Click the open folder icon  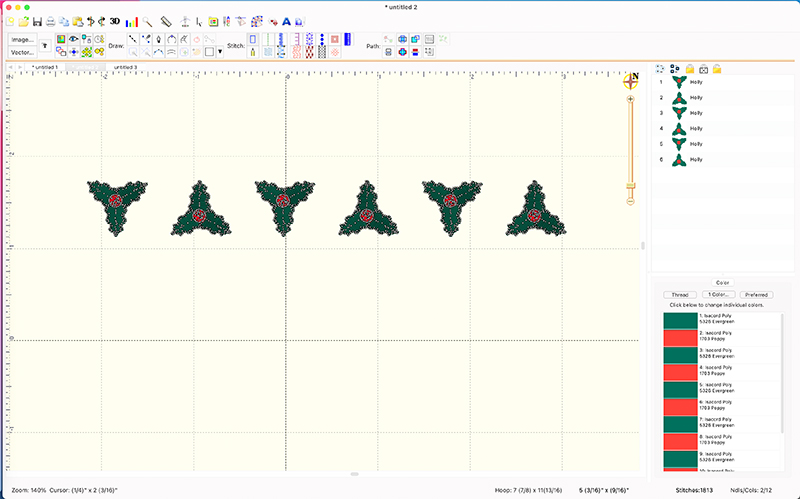(24, 21)
